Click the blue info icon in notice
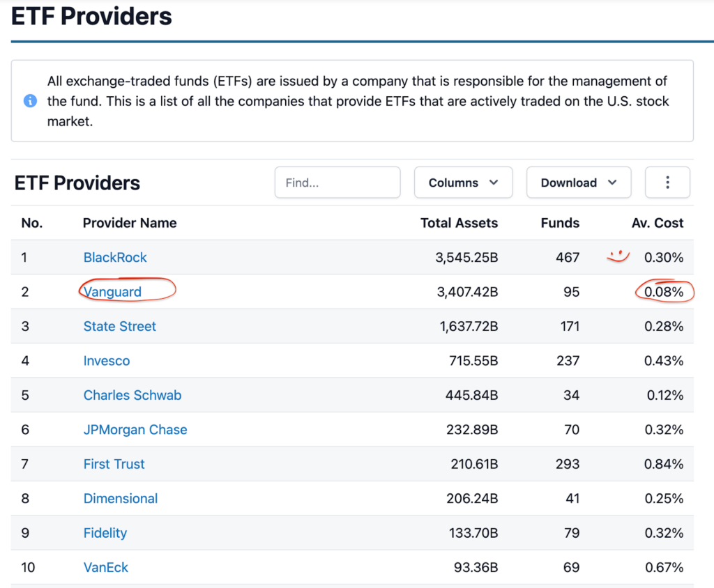This screenshot has height=588, width=714. (30, 101)
